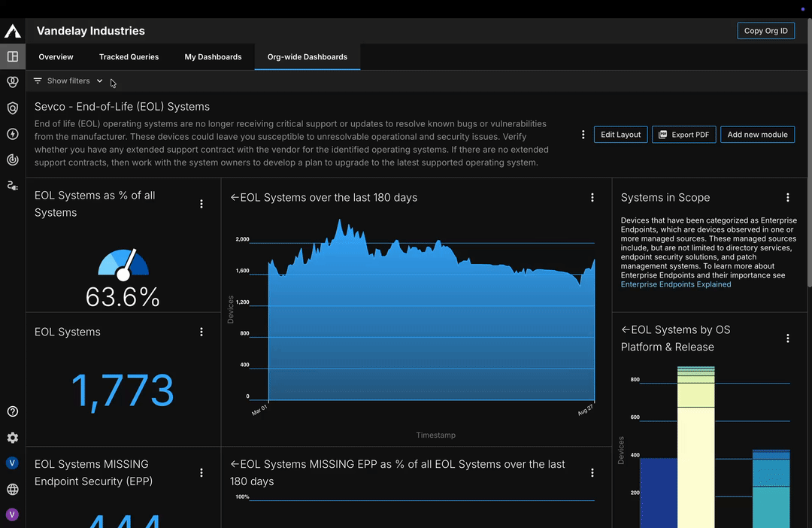Click the Copy Org ID button
Viewport: 812px width, 528px height.
[766, 31]
